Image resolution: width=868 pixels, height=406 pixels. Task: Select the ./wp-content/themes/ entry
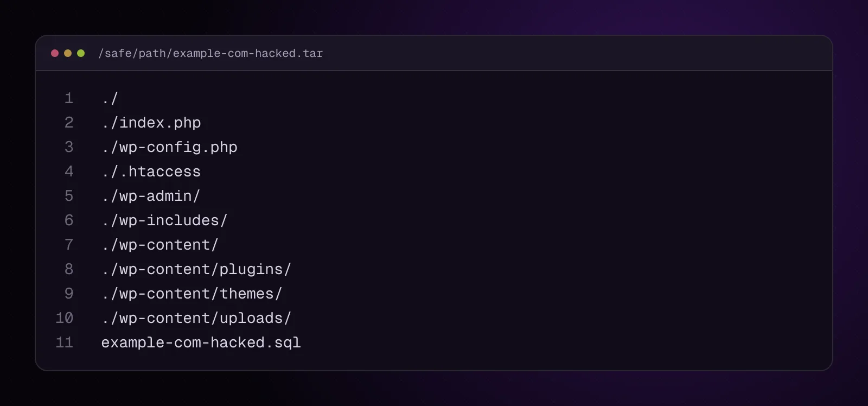tap(192, 294)
